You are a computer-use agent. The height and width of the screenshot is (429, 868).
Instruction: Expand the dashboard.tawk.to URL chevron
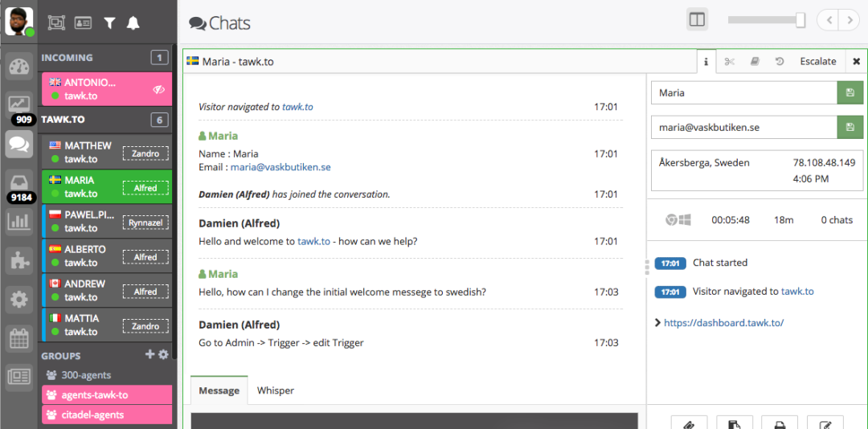[x=657, y=323]
